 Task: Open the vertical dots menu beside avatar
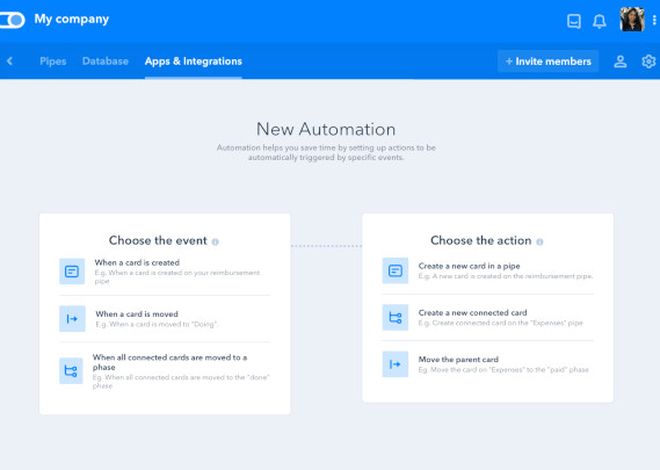pos(654,20)
